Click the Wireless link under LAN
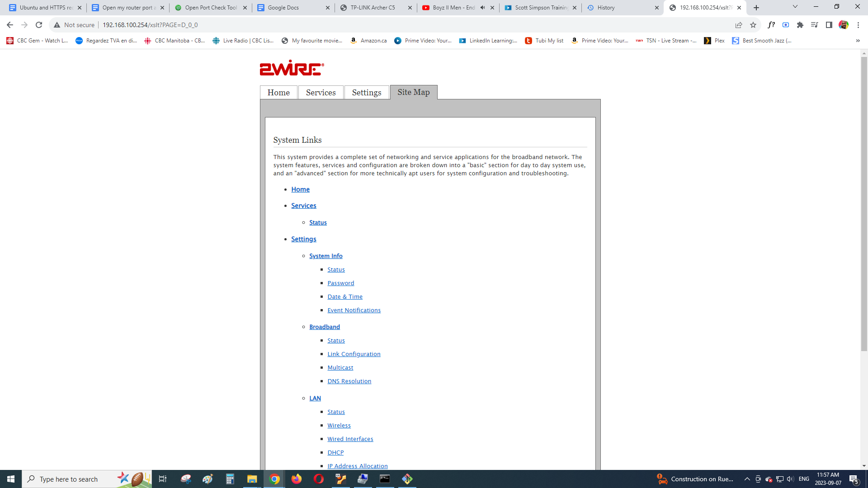This screenshot has height=488, width=868. click(x=339, y=426)
